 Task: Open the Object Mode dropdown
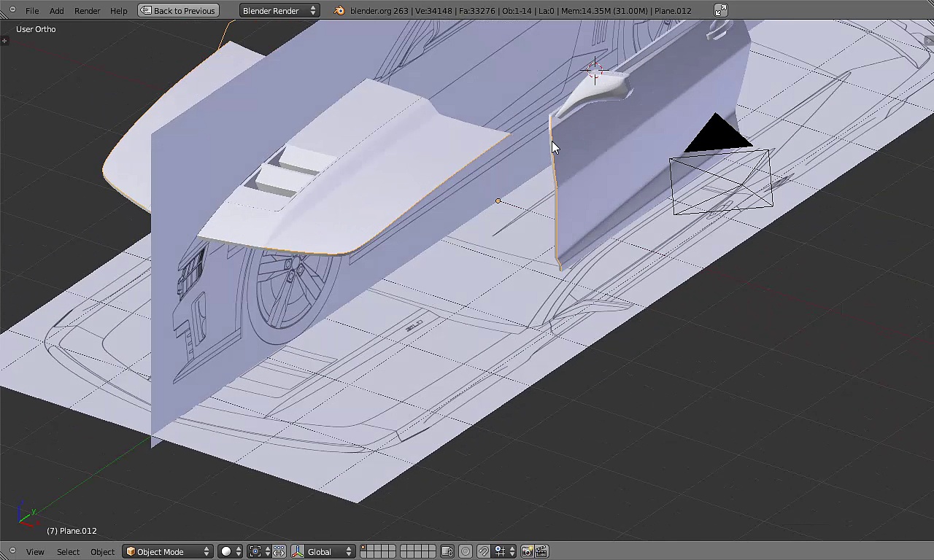tap(168, 552)
